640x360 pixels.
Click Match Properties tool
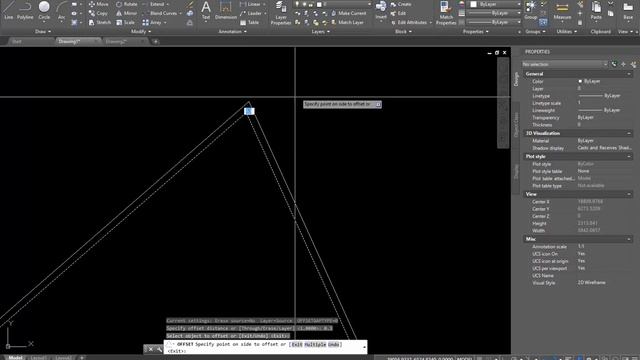click(446, 12)
